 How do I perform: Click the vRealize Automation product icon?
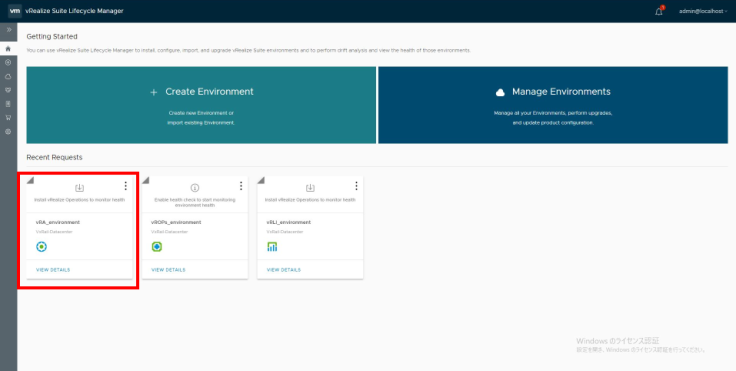point(41,247)
